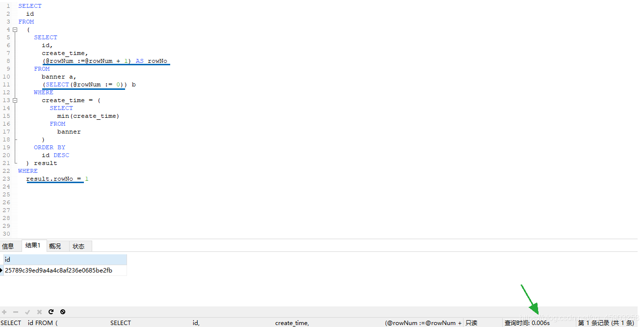Click the result.rowNo = 1 line
This screenshot has height=327, width=644.
[57, 179]
